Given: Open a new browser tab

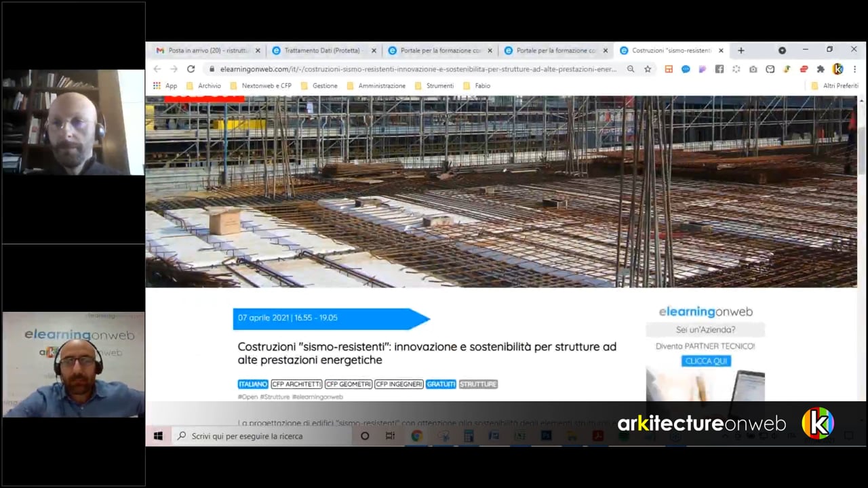Looking at the screenshot, I should (x=741, y=50).
